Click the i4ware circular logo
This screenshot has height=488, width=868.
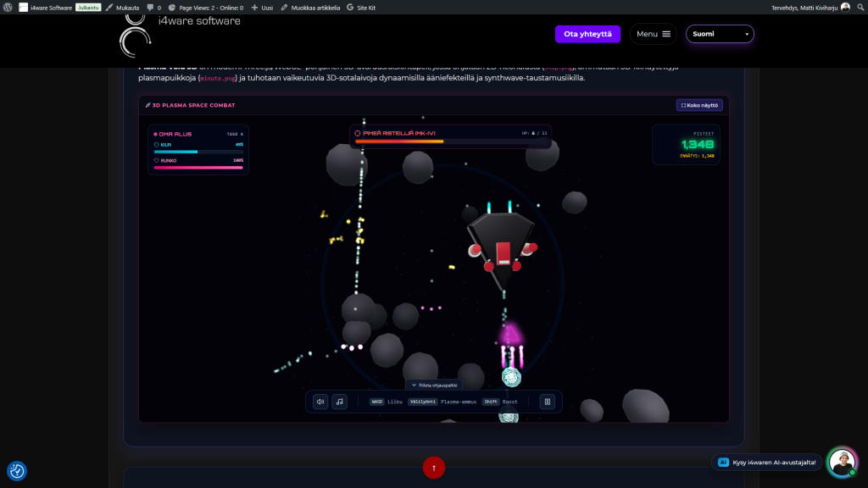pos(135,36)
